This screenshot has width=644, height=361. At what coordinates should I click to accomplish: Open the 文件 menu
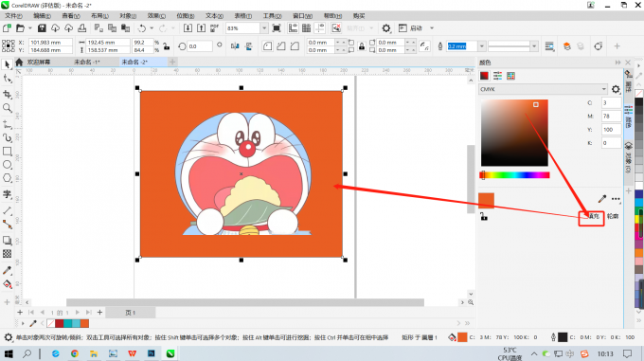(x=13, y=15)
